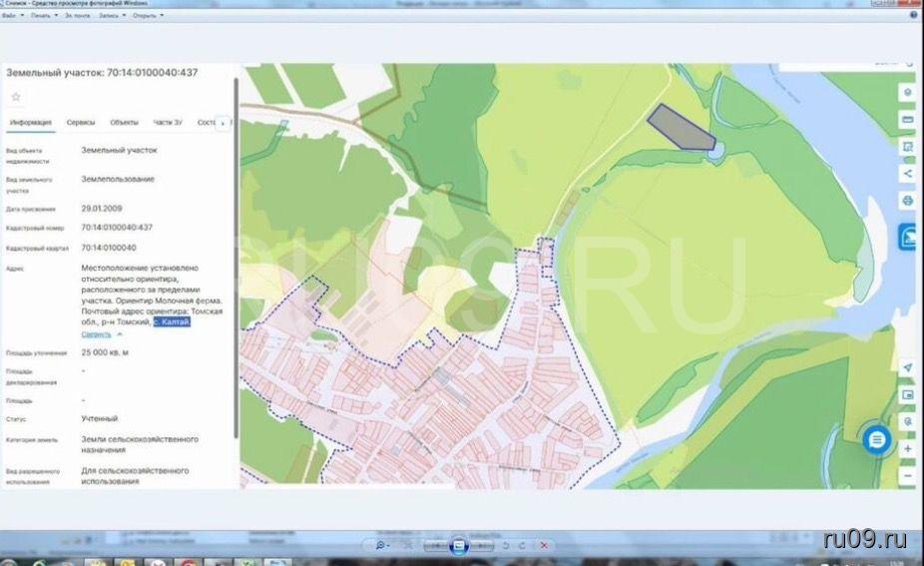This screenshot has width=924, height=566.
Task: Open the blue chat bubble button
Action: pos(876,439)
